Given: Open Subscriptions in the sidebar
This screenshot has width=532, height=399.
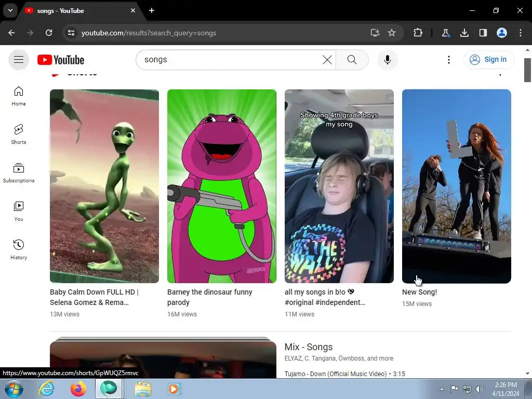Looking at the screenshot, I should click(19, 173).
